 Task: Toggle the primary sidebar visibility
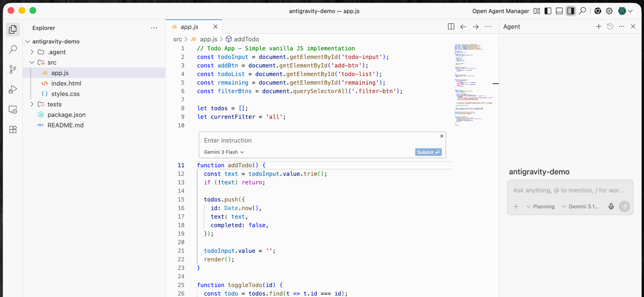coord(548,11)
